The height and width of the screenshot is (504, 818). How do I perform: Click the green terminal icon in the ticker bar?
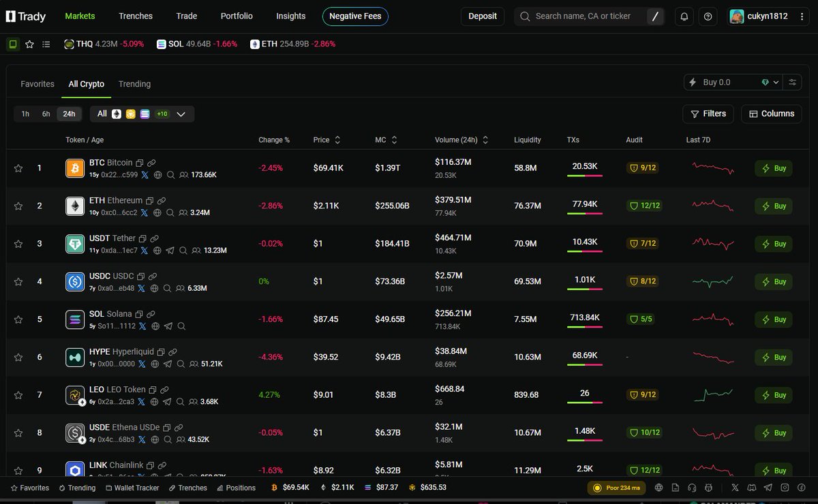(x=13, y=44)
